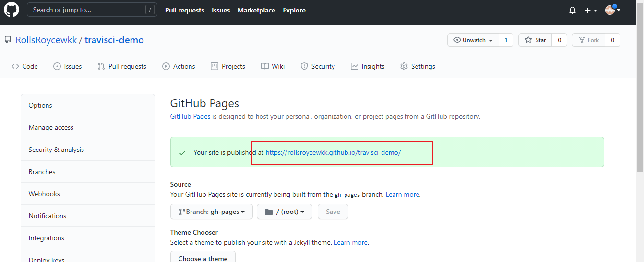Image resolution: width=644 pixels, height=262 pixels.
Task: Open the forks count next to Fork
Action: 612,40
